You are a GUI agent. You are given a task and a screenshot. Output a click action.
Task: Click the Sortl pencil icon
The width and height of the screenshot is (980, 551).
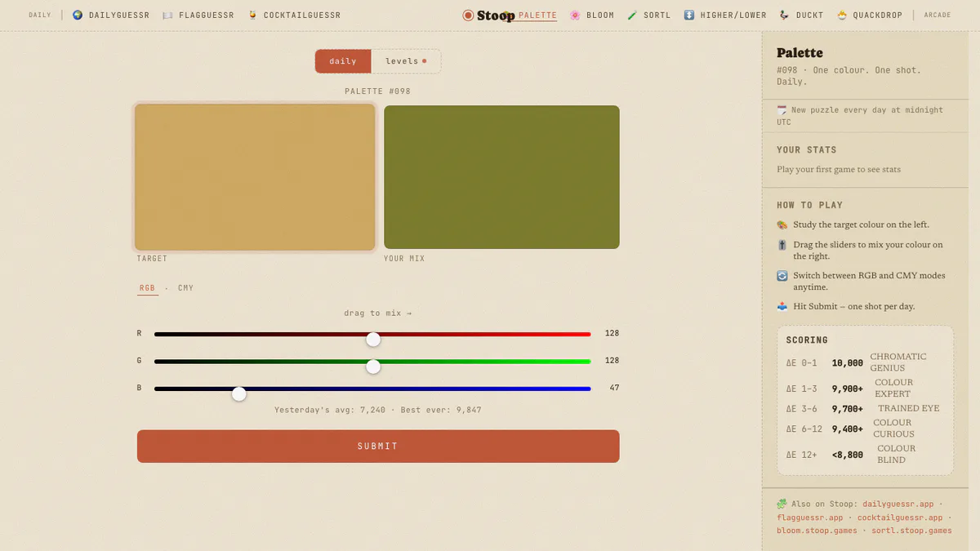[632, 15]
